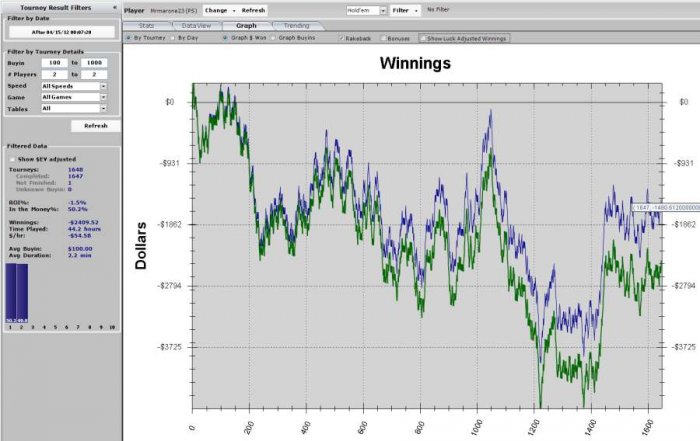
Task: Toggle Show Luck Adjusted Winnings checkbox
Action: coord(422,38)
